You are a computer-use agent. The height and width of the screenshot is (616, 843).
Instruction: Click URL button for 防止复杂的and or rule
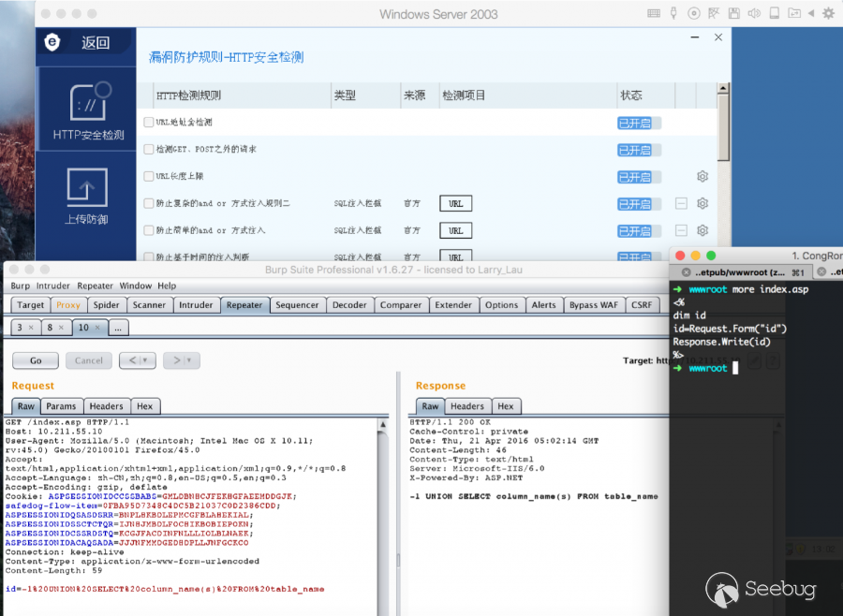tap(455, 203)
